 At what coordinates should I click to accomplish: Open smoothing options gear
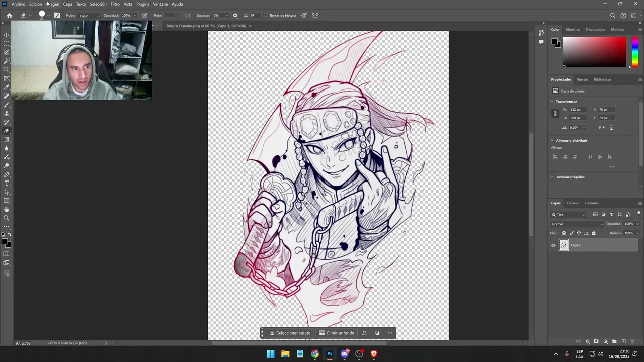coord(235,15)
